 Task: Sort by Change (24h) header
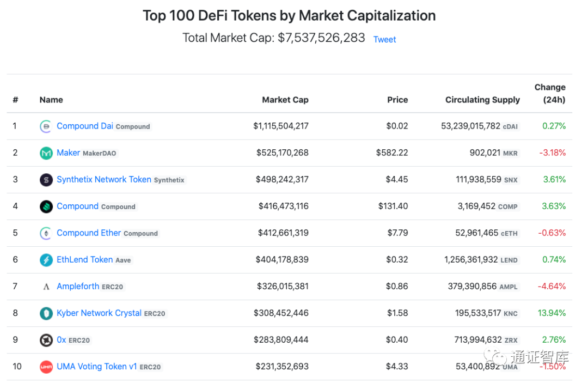coord(550,93)
